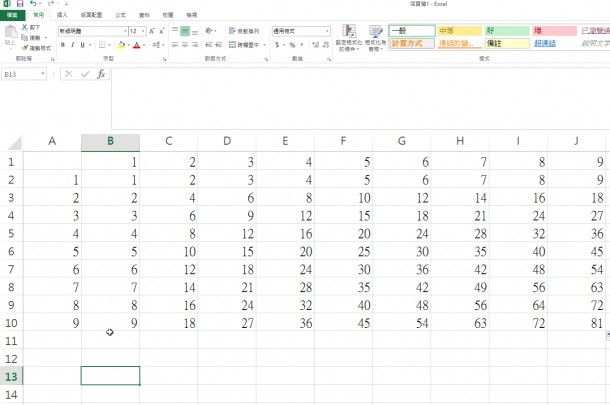Open the font settings dialog launcher
Viewport: 610px width, 405px height.
click(x=165, y=60)
